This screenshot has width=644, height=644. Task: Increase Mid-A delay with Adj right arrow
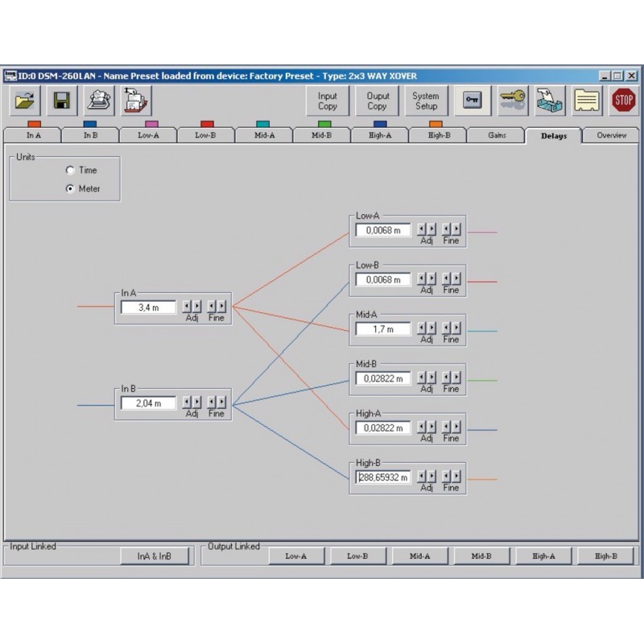tap(431, 328)
